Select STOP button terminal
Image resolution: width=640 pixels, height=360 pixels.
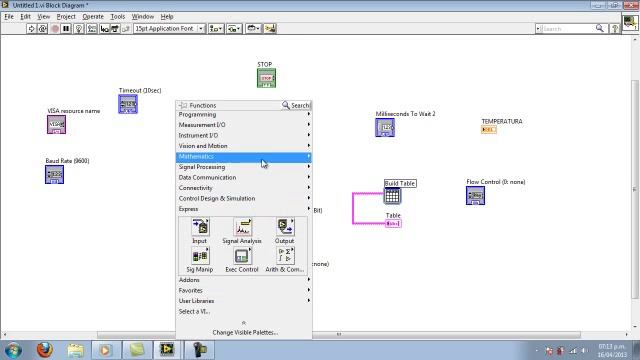[267, 78]
